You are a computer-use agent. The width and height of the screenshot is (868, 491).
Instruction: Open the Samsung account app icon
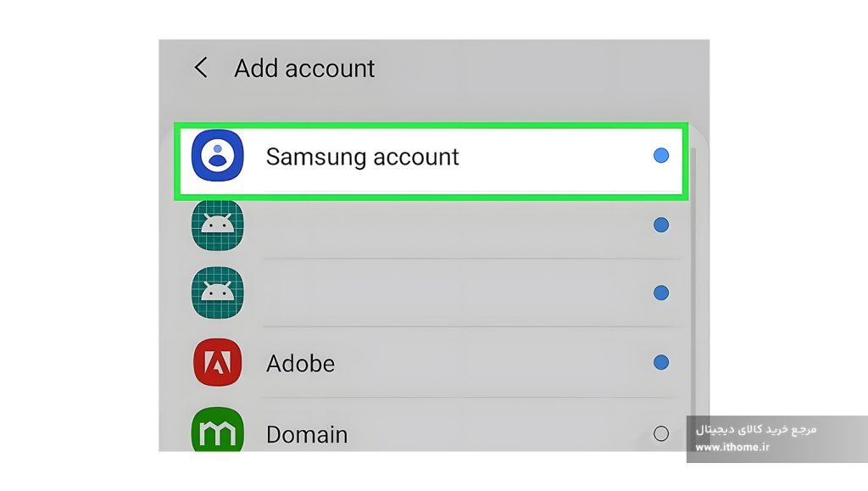pyautogui.click(x=218, y=155)
